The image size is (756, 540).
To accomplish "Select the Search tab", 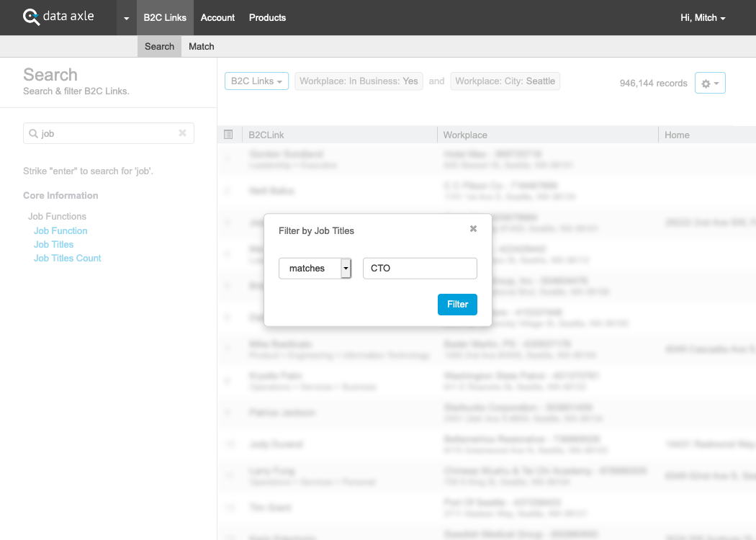I will (159, 46).
